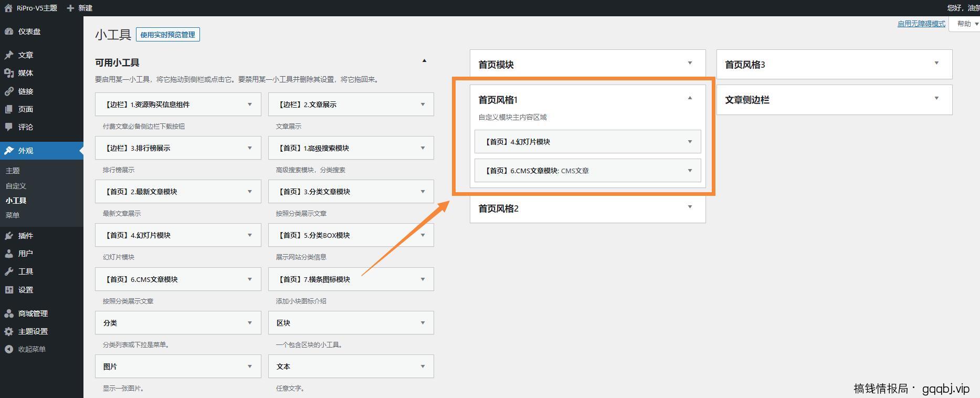Image resolution: width=980 pixels, height=398 pixels.
Task: Click the 使用实时预览管理 button
Action: click(x=167, y=35)
